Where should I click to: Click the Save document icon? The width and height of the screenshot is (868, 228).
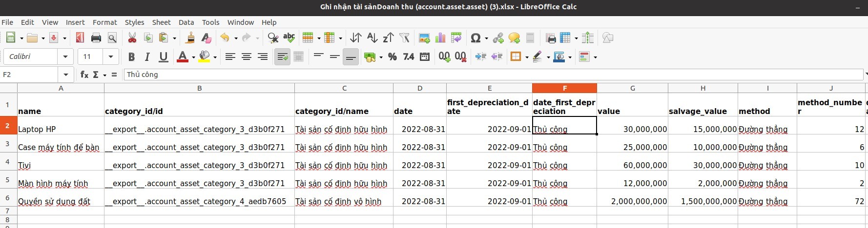(x=54, y=38)
